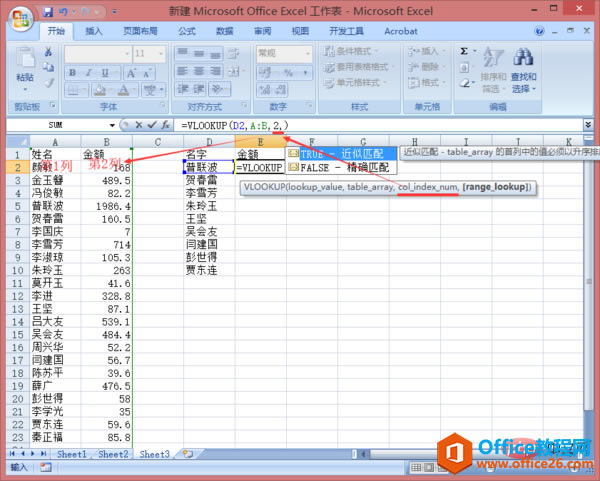Choose FALSE 精确匹配 from autocomplete list
Viewport: 600px width, 481px height.
pos(341,167)
